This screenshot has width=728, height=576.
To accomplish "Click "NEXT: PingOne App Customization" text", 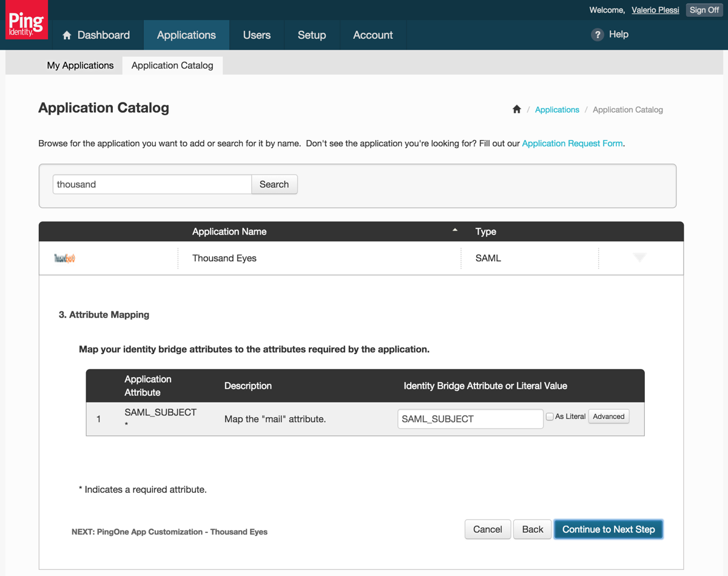I will tap(169, 532).
